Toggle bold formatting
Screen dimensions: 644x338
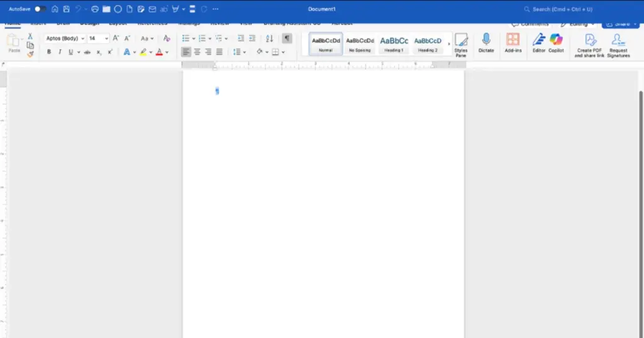49,52
